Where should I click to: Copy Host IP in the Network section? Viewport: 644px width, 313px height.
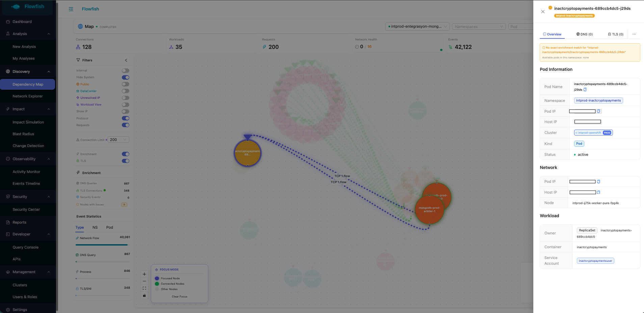pyautogui.click(x=598, y=193)
